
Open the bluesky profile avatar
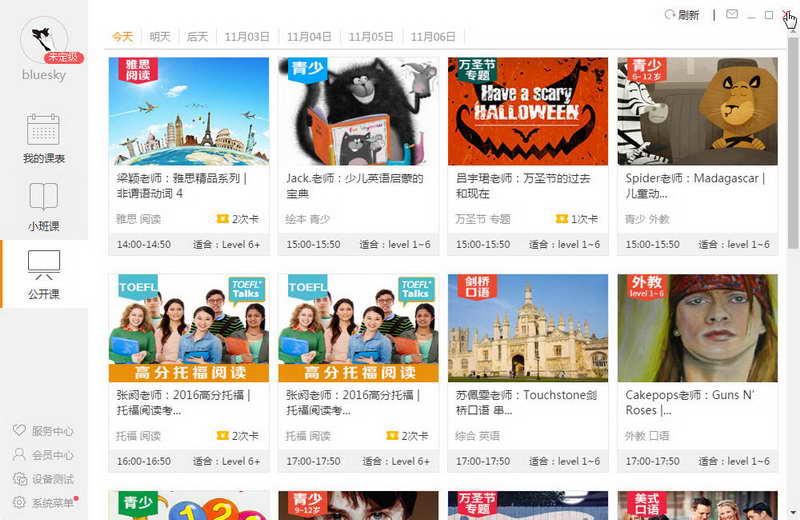pyautogui.click(x=43, y=40)
